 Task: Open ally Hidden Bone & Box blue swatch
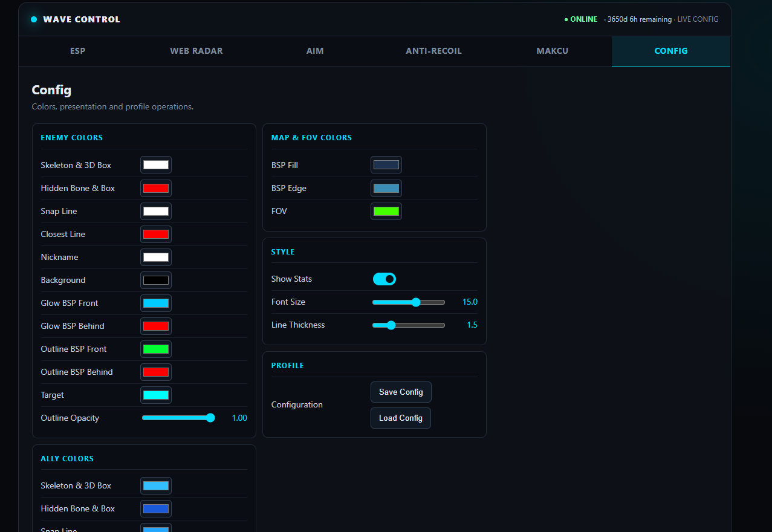[156, 508]
